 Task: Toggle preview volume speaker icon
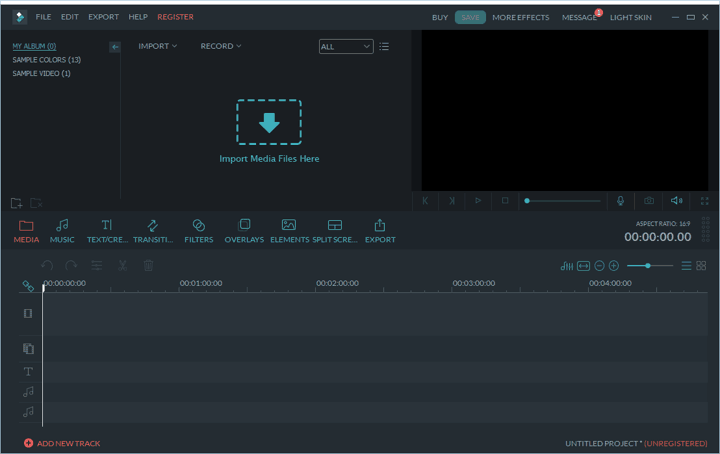click(x=676, y=201)
